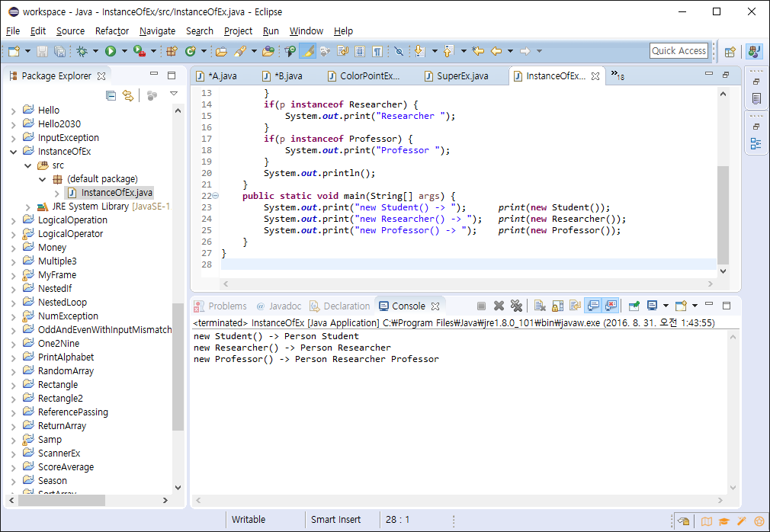770x532 pixels.
Task: Collapse the src folder
Action: (x=28, y=165)
